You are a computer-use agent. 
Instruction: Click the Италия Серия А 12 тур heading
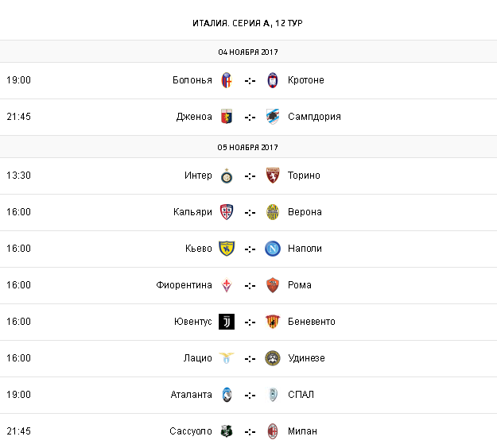248,23
